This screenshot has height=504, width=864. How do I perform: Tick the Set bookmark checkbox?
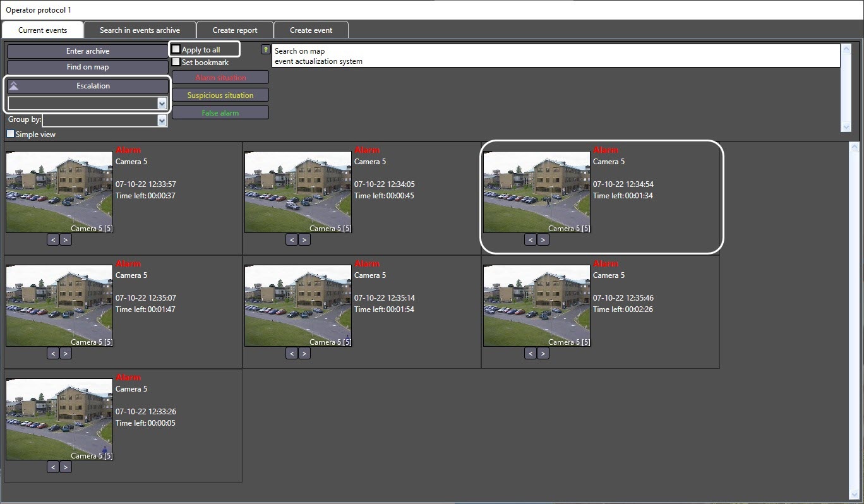pyautogui.click(x=176, y=62)
